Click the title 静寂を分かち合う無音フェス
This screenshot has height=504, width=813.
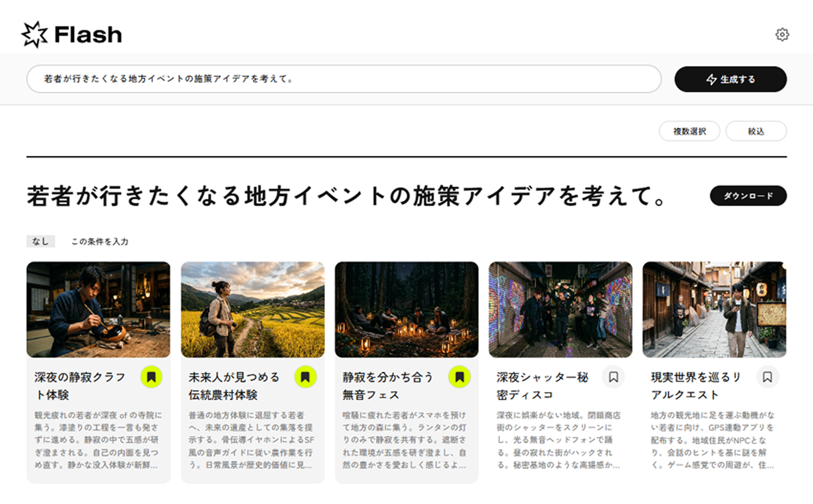(x=388, y=386)
